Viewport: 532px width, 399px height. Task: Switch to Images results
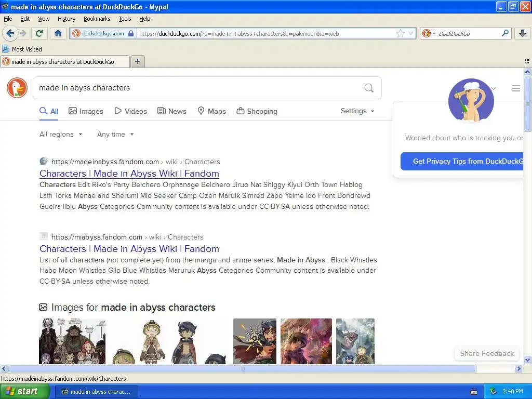[x=86, y=111]
